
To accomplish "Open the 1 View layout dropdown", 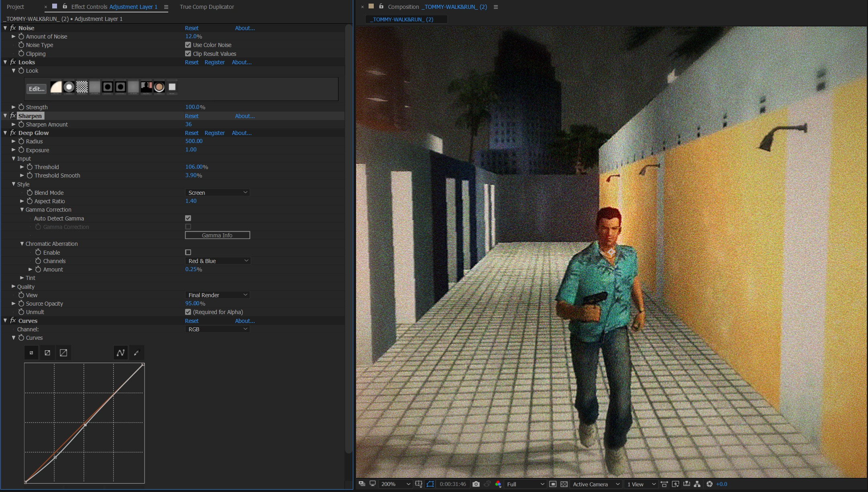I will coord(641,484).
